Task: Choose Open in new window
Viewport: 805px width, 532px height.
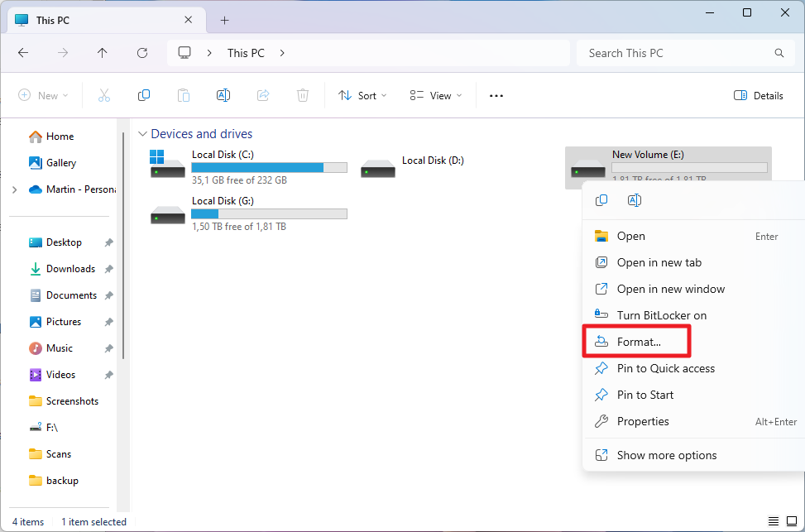Action: click(x=695, y=289)
